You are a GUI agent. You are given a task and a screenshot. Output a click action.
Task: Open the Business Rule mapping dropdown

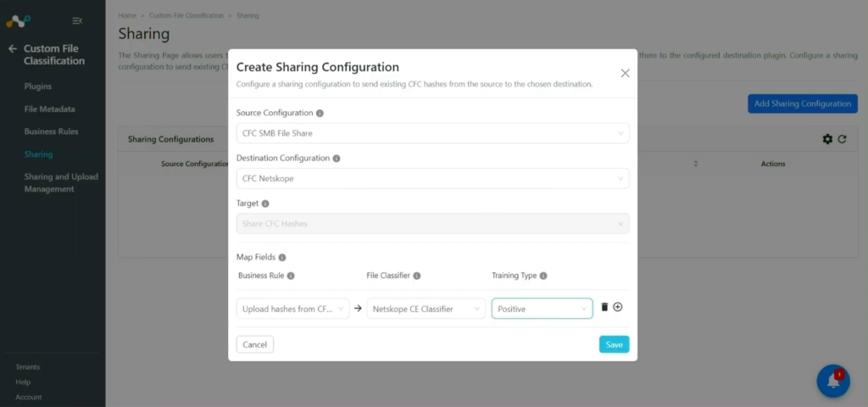pos(292,309)
